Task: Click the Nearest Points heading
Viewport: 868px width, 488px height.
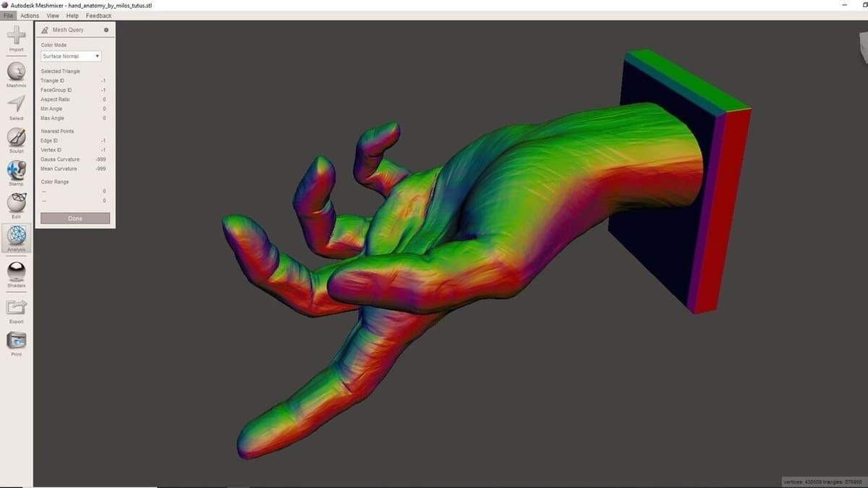Action: [x=57, y=131]
